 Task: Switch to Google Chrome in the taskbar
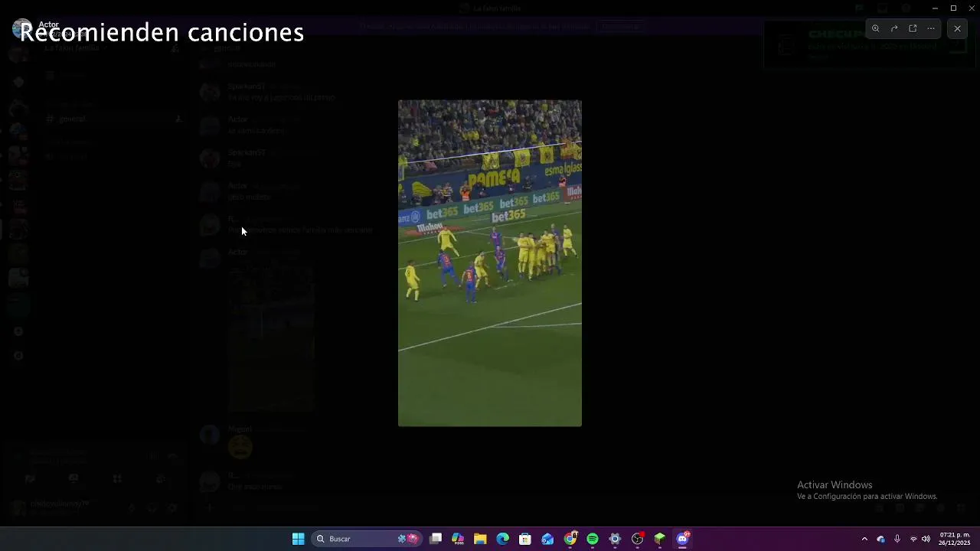pyautogui.click(x=570, y=539)
